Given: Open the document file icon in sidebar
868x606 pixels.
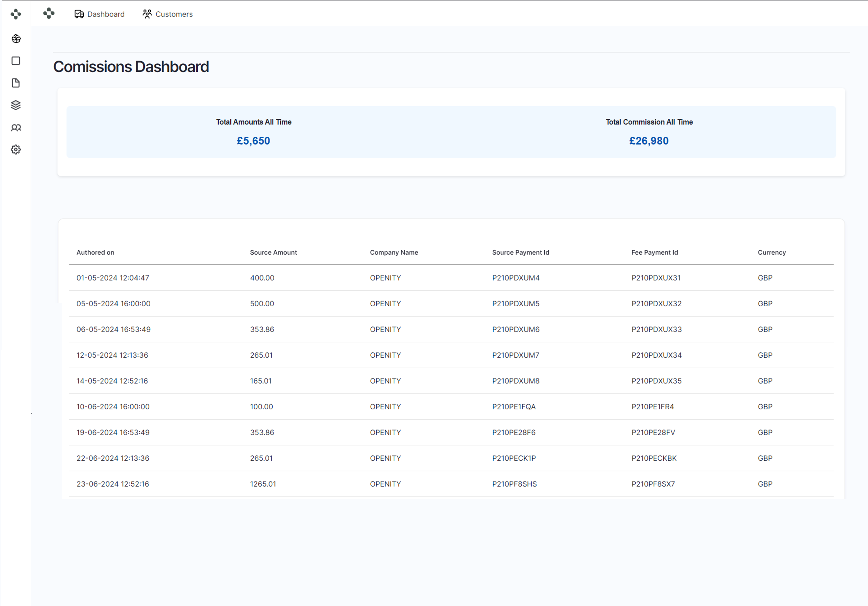Looking at the screenshot, I should pyautogui.click(x=16, y=83).
